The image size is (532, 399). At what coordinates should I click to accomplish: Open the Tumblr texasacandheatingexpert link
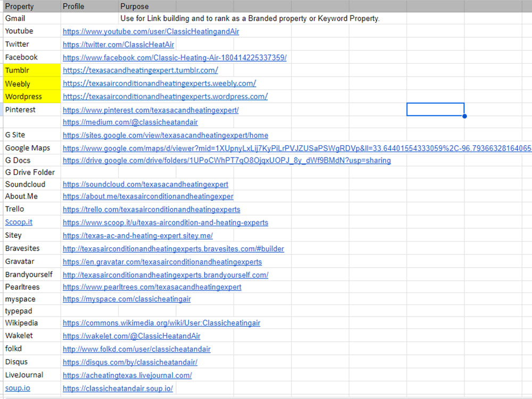click(140, 70)
